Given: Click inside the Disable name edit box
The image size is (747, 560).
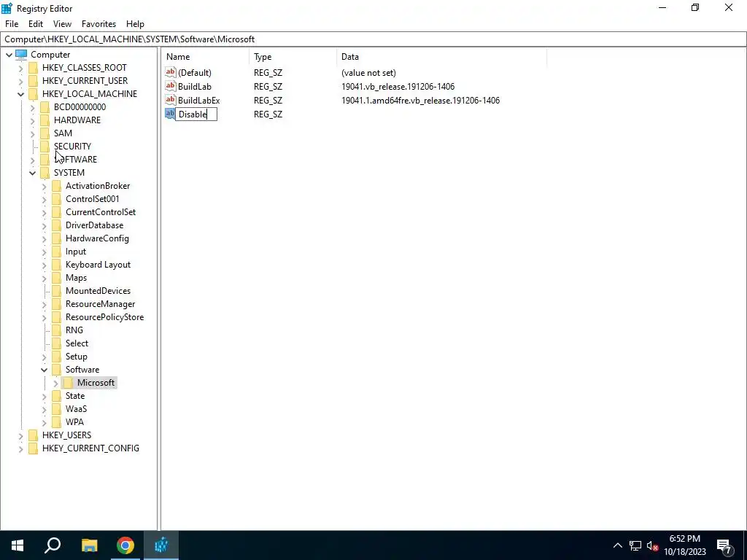Looking at the screenshot, I should (196, 114).
